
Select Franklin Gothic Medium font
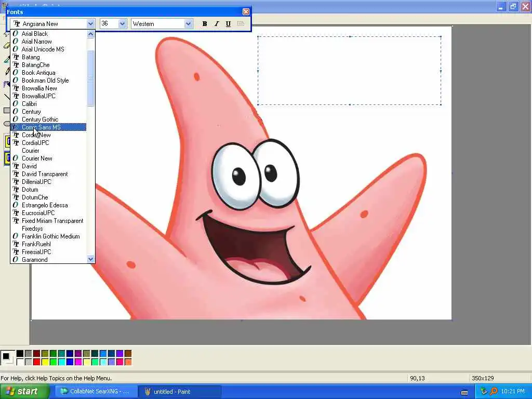point(48,236)
